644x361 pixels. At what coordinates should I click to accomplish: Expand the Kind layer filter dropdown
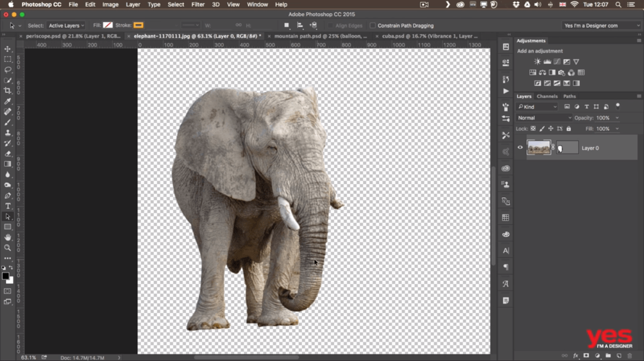[537, 107]
